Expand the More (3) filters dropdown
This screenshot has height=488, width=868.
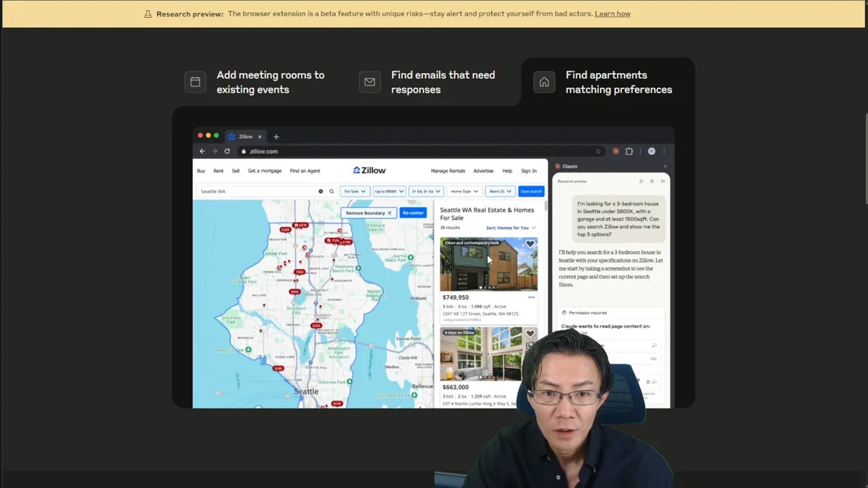(500, 192)
